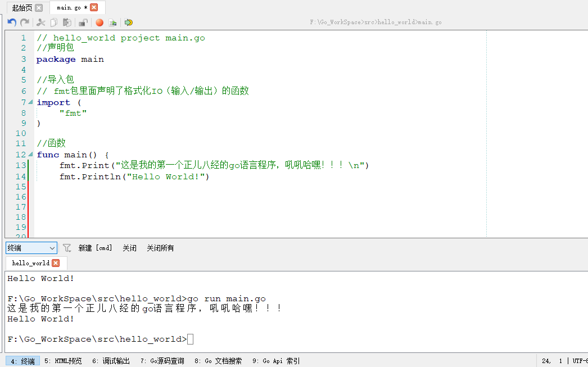Screen dimensions: 588x367
Task: Click the 关闭 button in terminal bar
Action: 129,248
